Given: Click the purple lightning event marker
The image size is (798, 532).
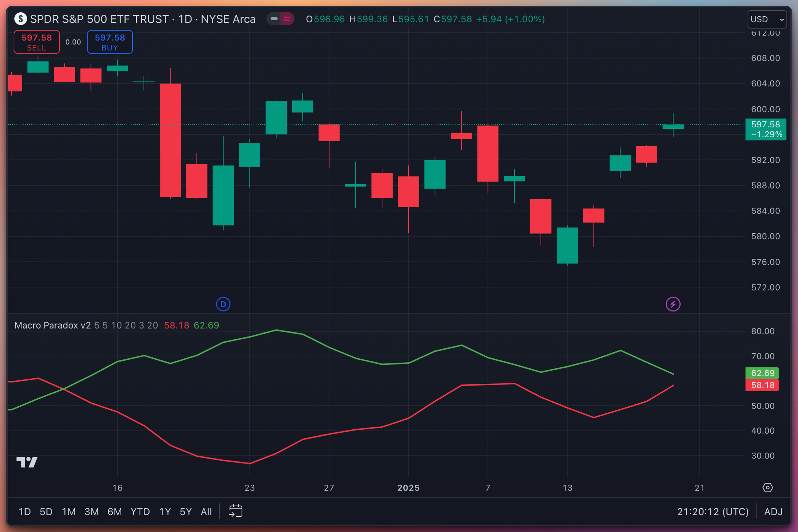Looking at the screenshot, I should pos(673,304).
